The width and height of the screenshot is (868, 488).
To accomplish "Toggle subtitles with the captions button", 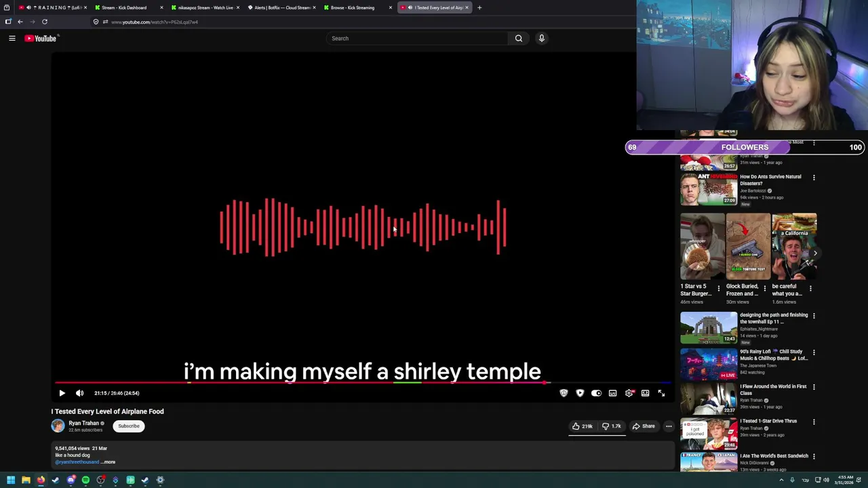I will (612, 393).
